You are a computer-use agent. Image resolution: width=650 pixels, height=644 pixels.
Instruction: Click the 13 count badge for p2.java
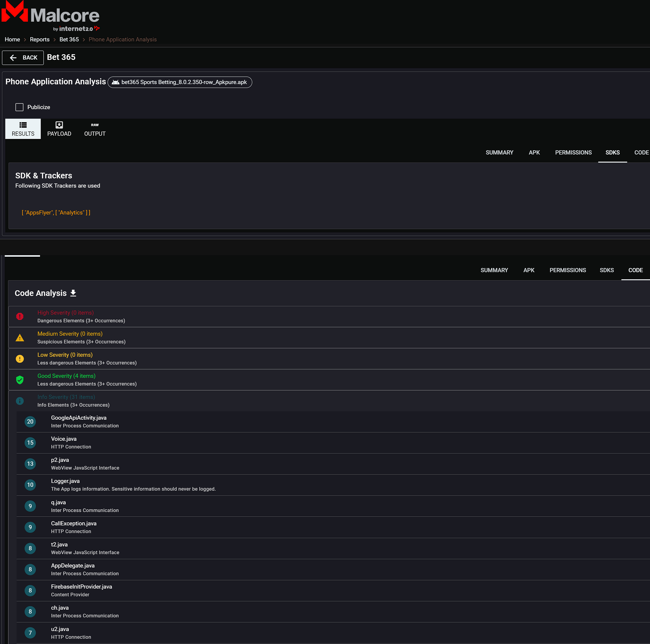point(30,464)
